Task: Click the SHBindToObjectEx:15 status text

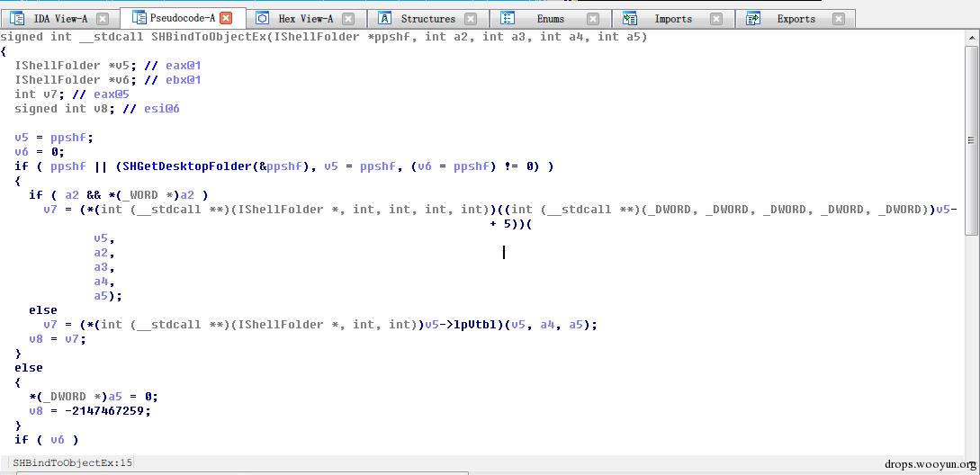Action: click(73, 462)
